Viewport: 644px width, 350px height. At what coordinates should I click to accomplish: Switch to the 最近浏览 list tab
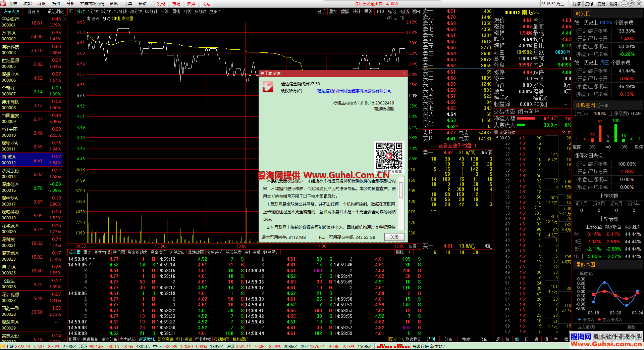pyautogui.click(x=56, y=11)
